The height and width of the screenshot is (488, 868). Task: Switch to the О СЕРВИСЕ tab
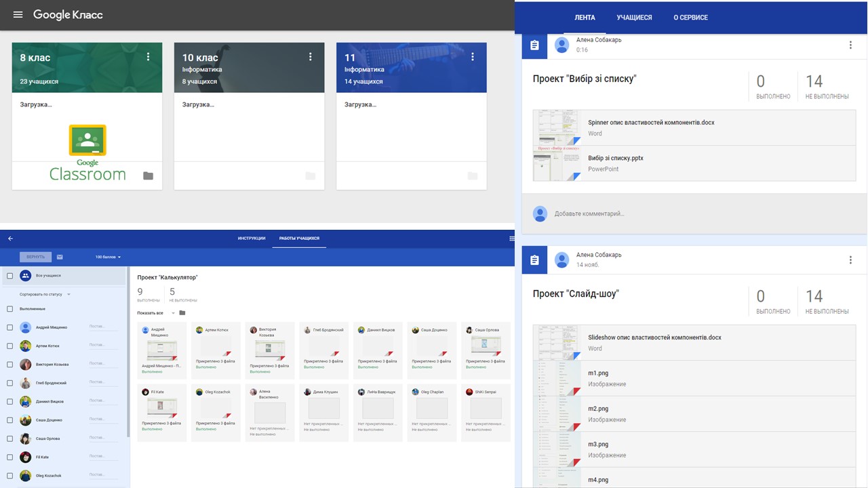(x=690, y=18)
